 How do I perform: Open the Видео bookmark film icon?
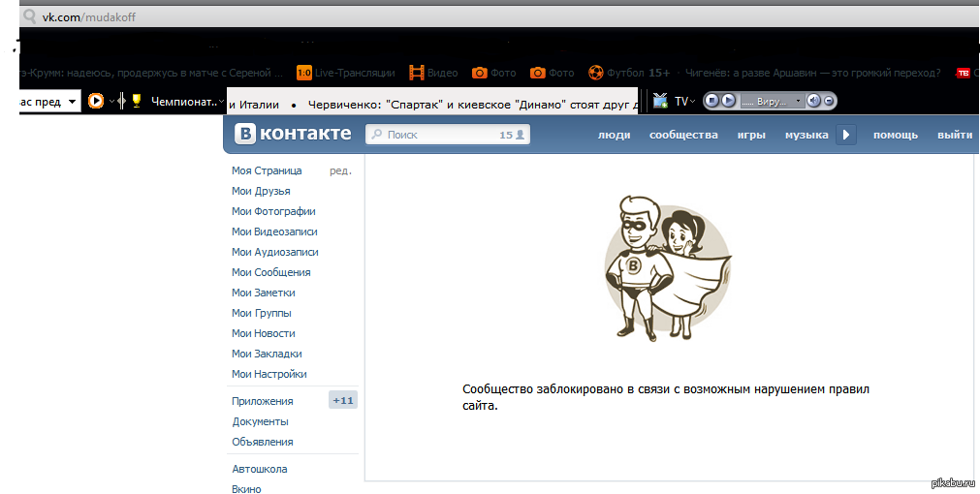click(417, 73)
